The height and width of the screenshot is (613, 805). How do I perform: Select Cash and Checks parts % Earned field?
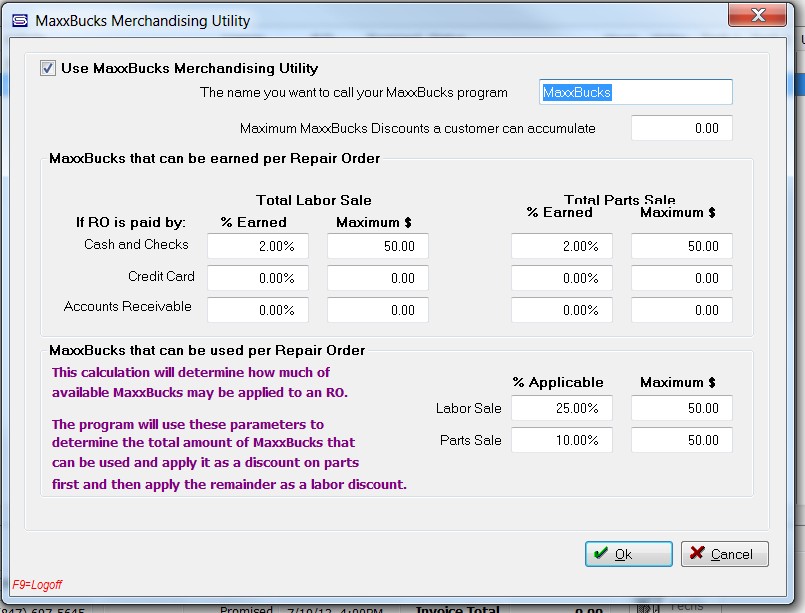click(x=562, y=246)
